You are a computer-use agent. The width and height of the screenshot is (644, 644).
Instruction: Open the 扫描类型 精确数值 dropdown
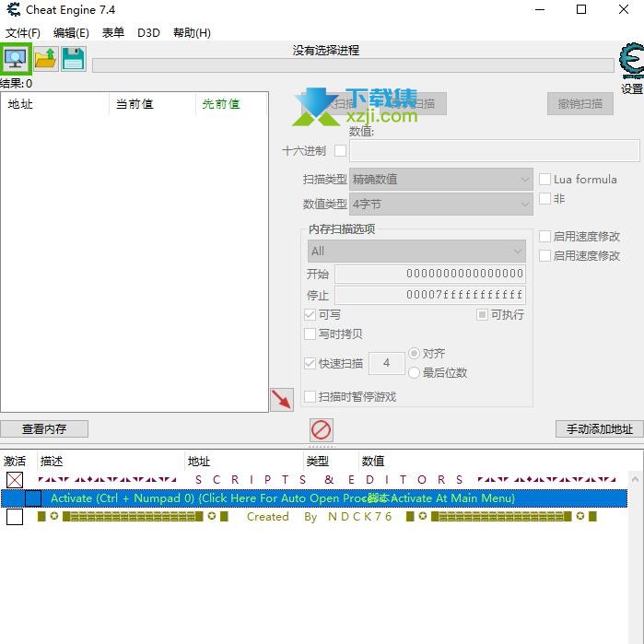click(441, 180)
